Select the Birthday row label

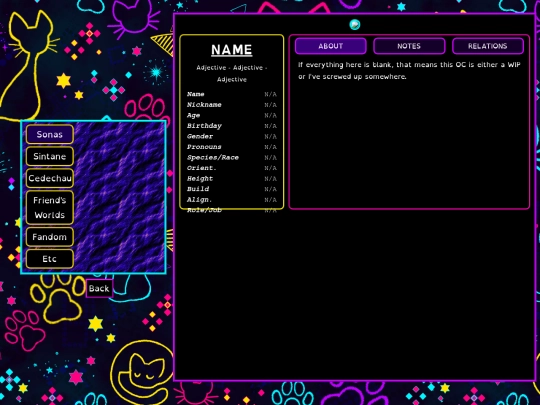coord(204,126)
